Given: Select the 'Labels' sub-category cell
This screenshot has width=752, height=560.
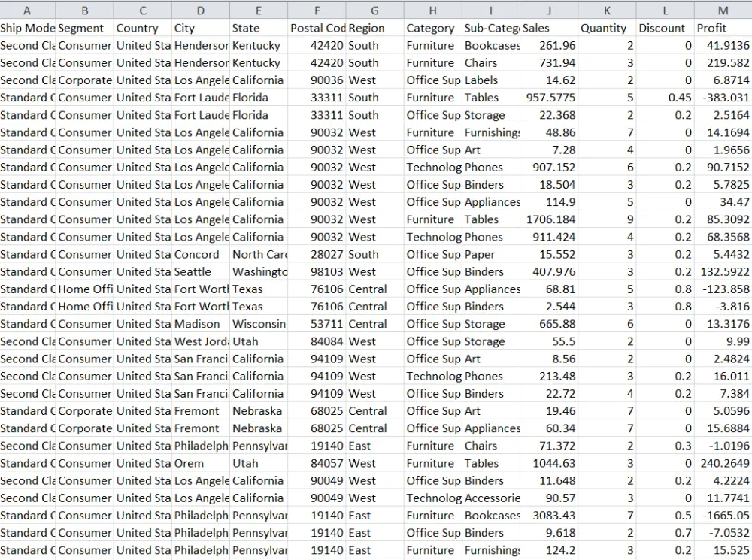Looking at the screenshot, I should point(491,80).
